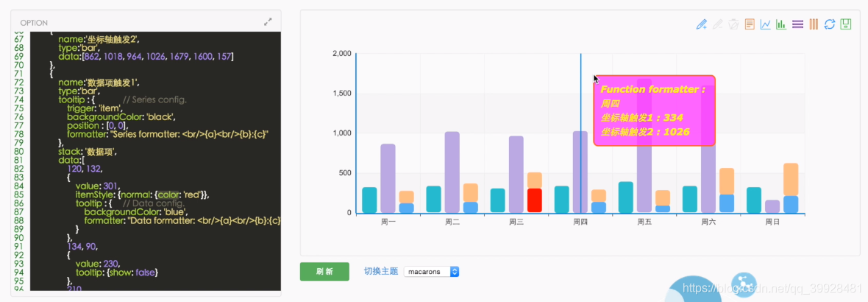Save chart as image floppy icon

point(846,24)
